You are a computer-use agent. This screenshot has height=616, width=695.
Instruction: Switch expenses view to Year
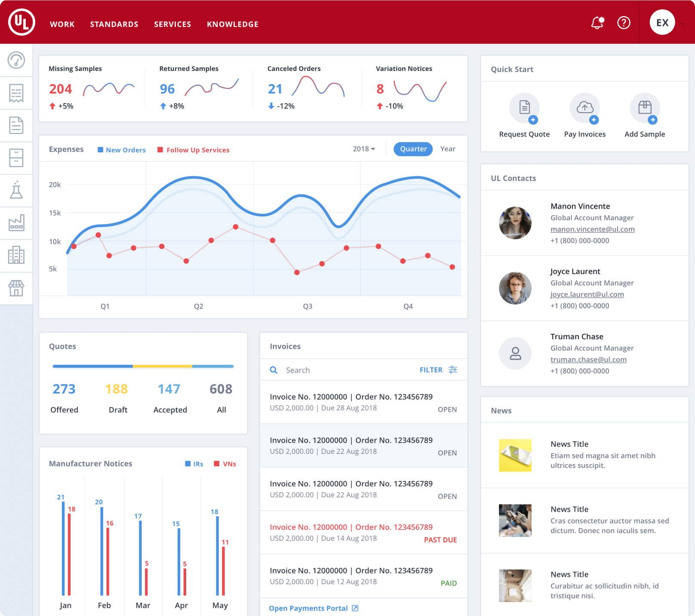pyautogui.click(x=448, y=149)
